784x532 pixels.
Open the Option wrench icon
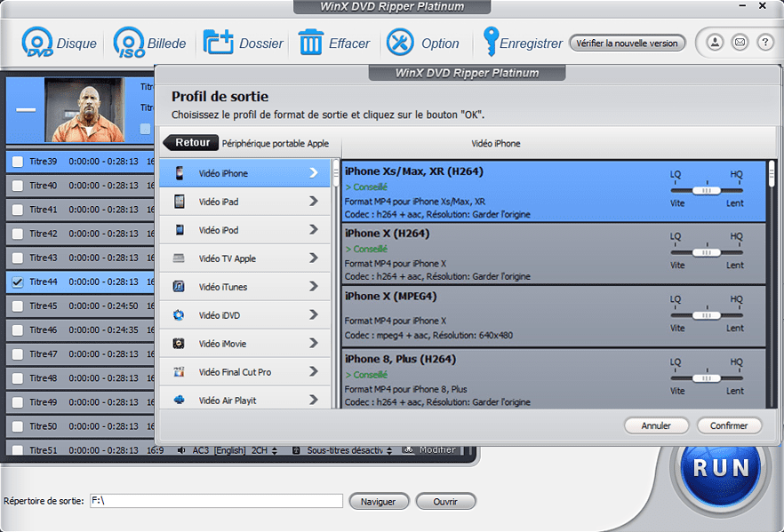click(400, 43)
